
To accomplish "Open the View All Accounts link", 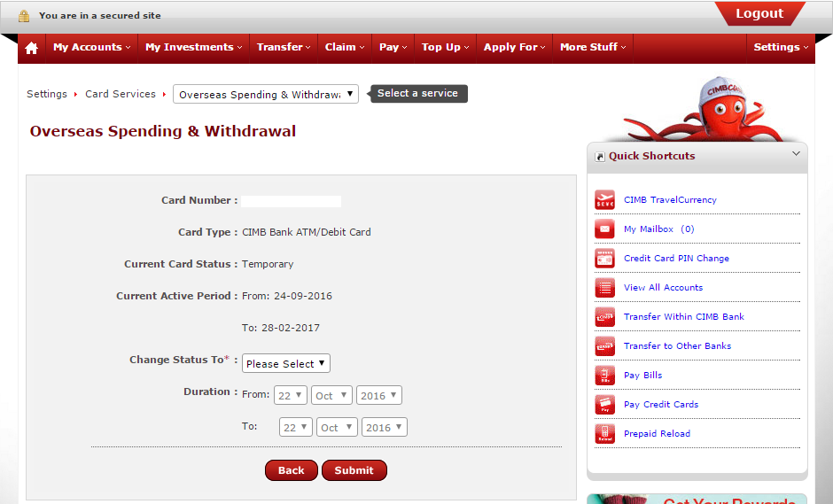I will [x=663, y=287].
